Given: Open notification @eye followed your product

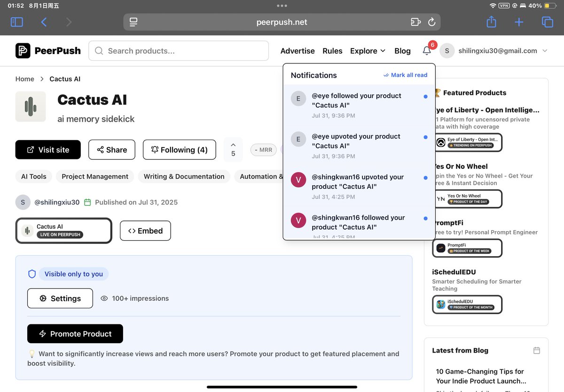Looking at the screenshot, I should [x=359, y=105].
